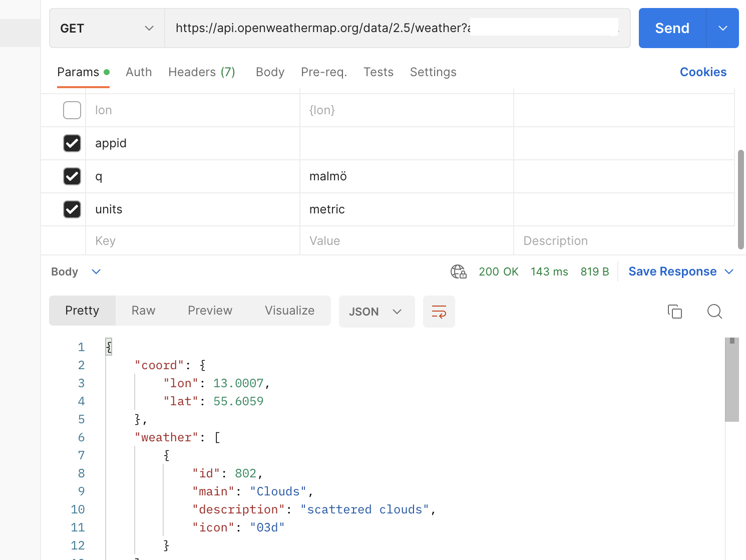Click the units key cell

193,209
